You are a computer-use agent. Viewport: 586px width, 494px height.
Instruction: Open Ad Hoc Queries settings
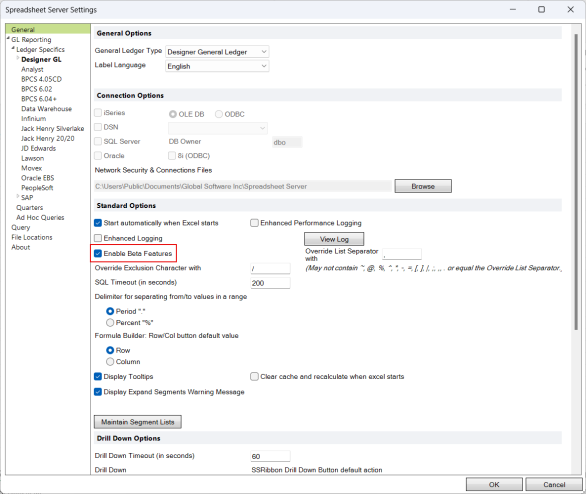tap(40, 217)
